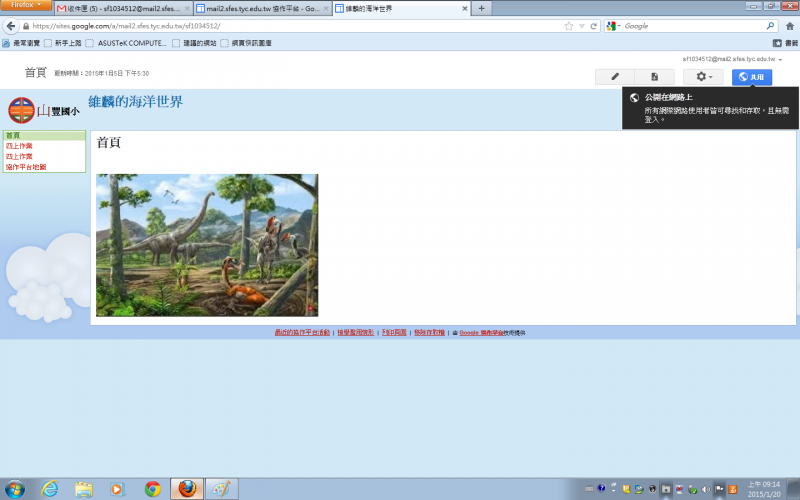Open the ASUSTeK COMPUTE bookmark
800x500 pixels.
click(x=126, y=43)
